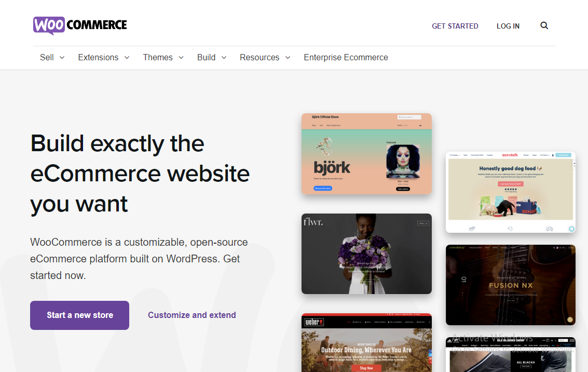
Task: Open the flwr. store showcase thumbnail
Action: (366, 254)
